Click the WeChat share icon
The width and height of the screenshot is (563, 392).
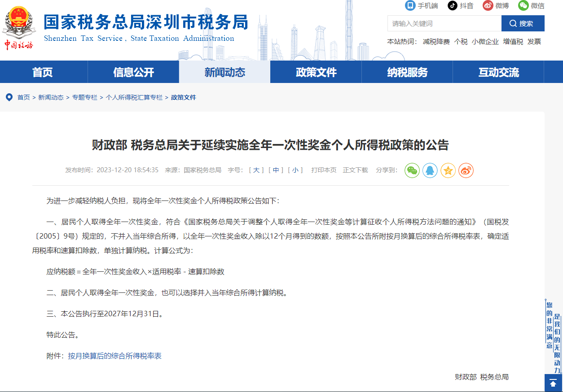click(412, 170)
